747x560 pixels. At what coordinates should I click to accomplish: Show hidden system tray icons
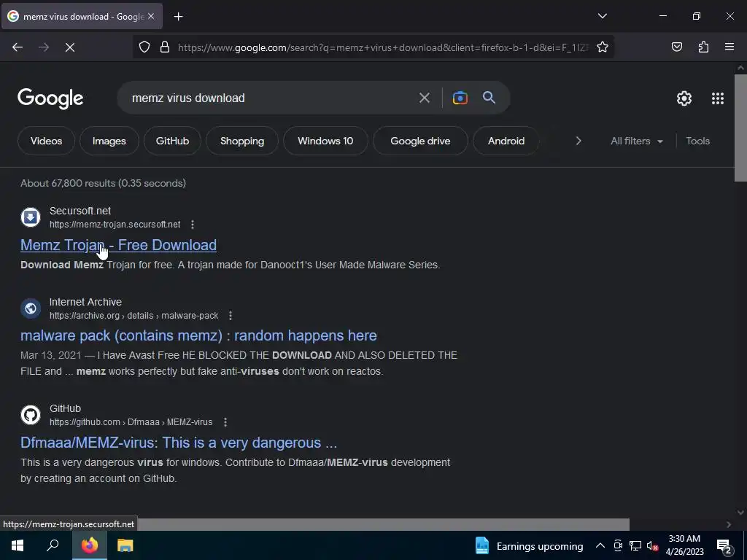tap(600, 545)
